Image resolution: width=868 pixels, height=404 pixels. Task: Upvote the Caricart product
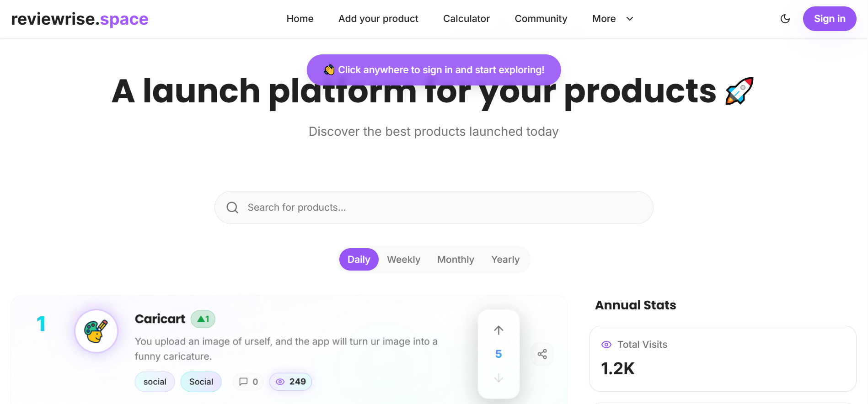coord(498,330)
